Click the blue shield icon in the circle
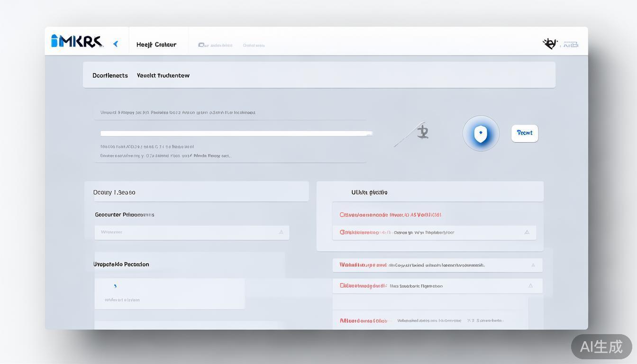The width and height of the screenshot is (637, 364). 481,134
